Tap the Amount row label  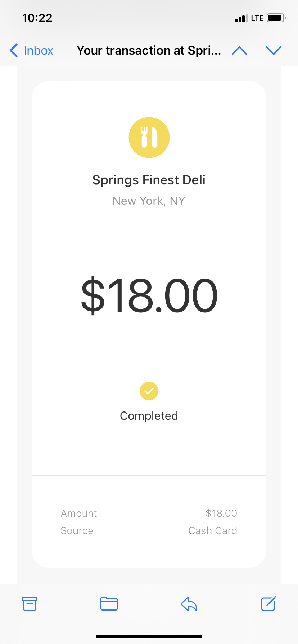pyautogui.click(x=79, y=513)
